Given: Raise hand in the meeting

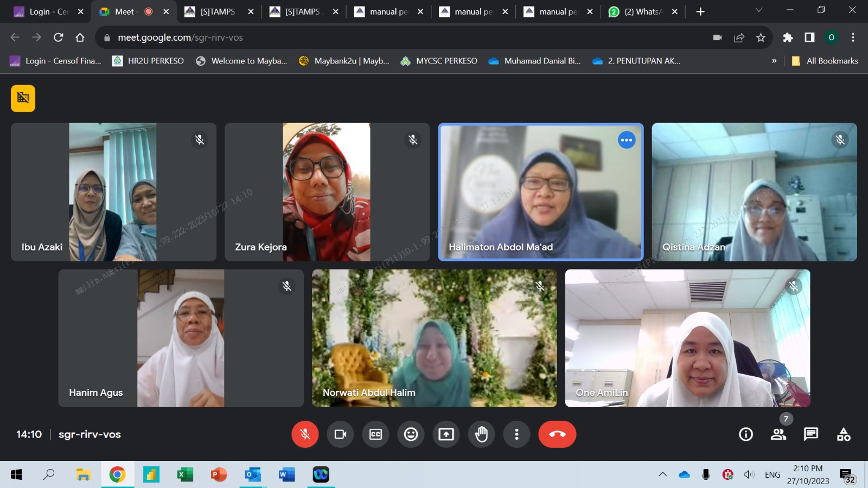Looking at the screenshot, I should pyautogui.click(x=481, y=434).
